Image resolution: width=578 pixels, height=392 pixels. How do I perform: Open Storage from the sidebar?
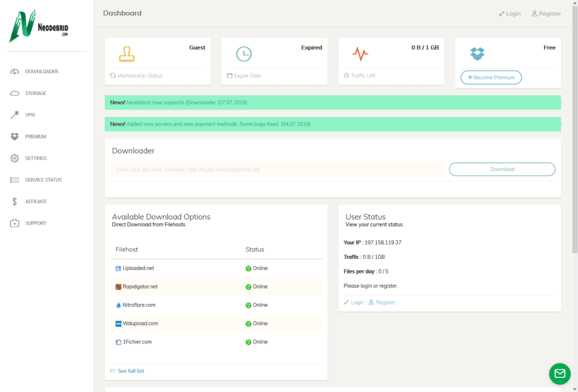(x=36, y=93)
